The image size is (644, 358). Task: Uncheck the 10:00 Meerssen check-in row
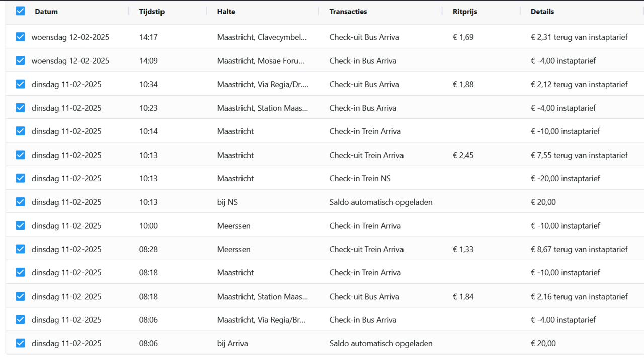20,225
